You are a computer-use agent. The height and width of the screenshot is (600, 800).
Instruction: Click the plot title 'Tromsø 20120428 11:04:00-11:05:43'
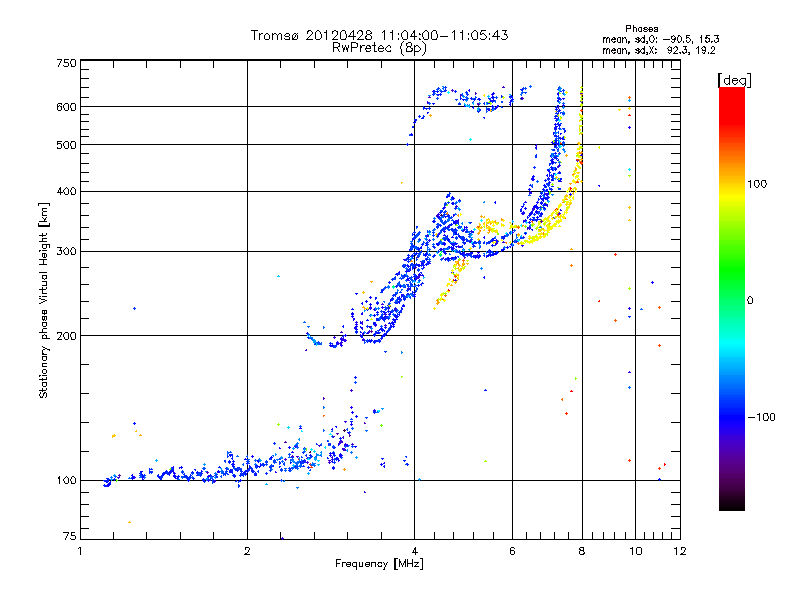tap(379, 35)
